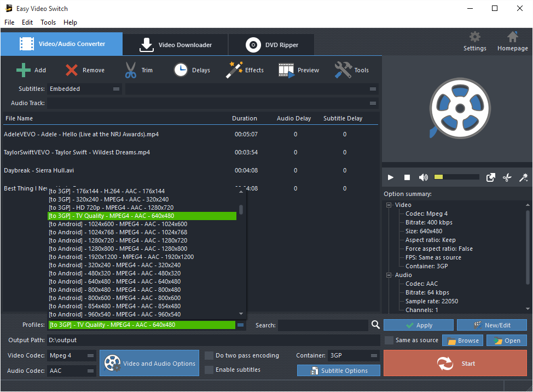Screen dimensions: 533x392
Task: Click the Subtitle Options button
Action: coord(339,371)
